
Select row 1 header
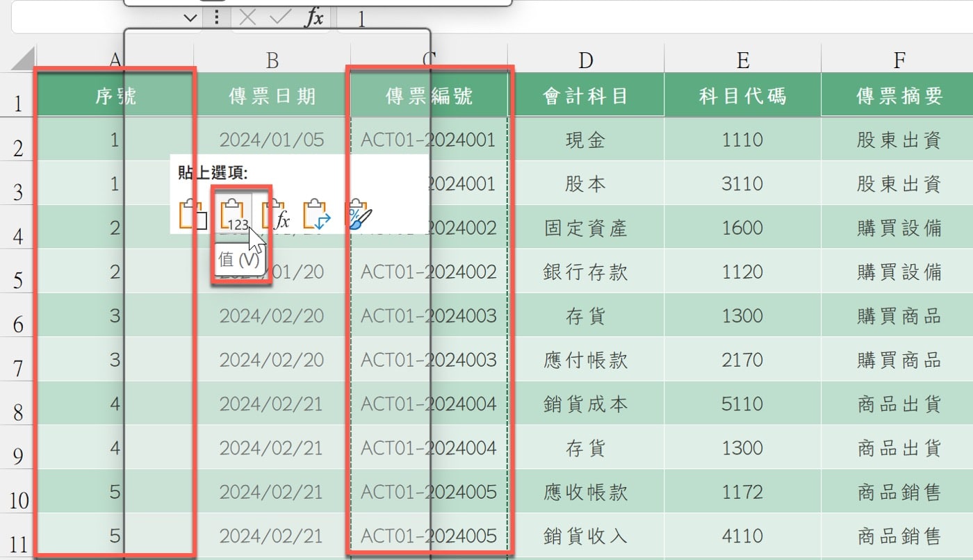tap(18, 95)
